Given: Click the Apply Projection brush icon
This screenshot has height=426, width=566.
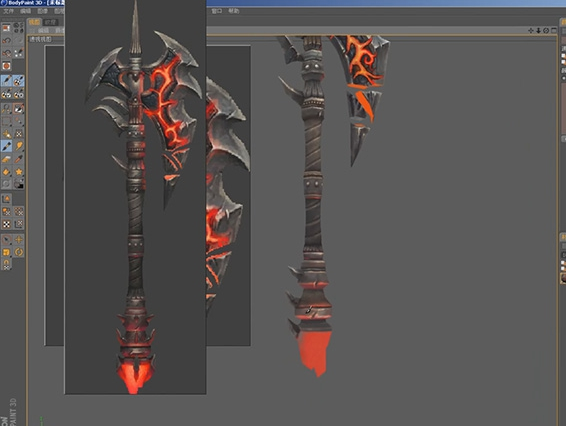Looking at the screenshot, I should pyautogui.click(x=6, y=94).
